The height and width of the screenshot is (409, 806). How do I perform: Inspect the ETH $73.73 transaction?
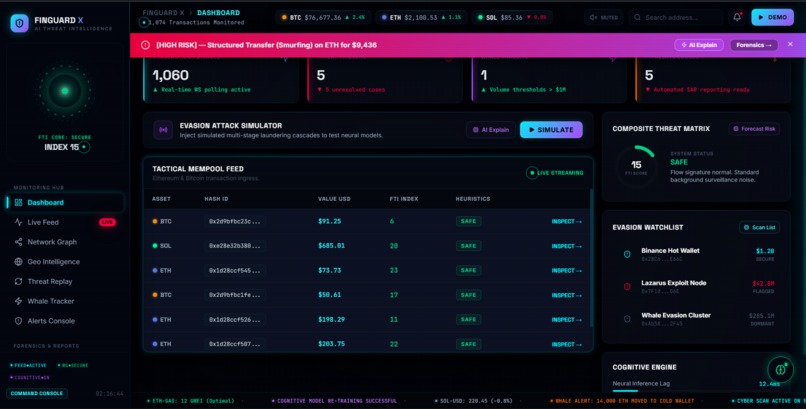(x=566, y=271)
